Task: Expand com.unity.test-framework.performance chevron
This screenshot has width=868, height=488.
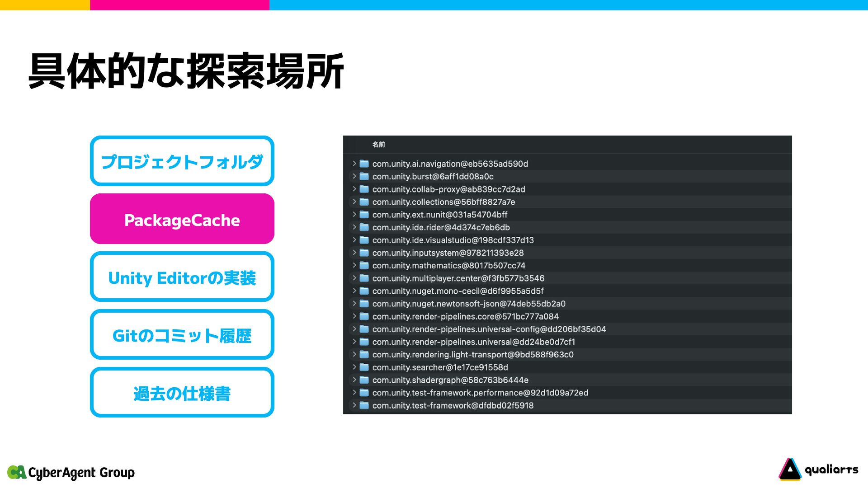Action: coord(354,393)
